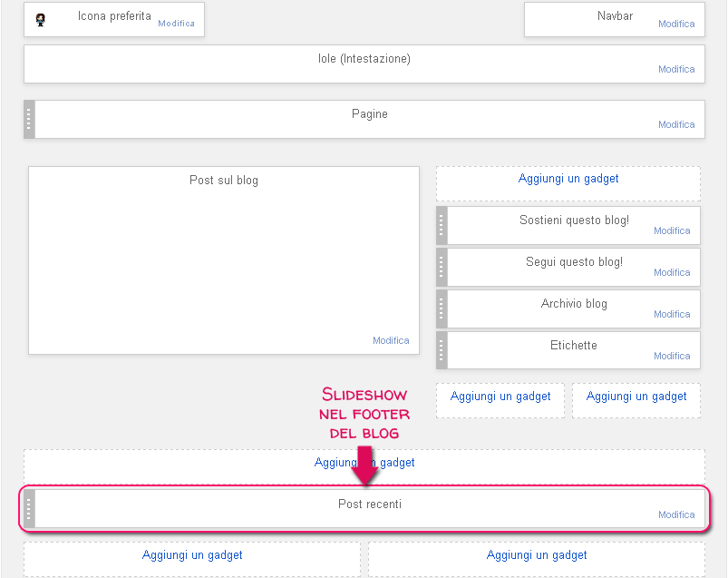Click Modifica in the Pagine gadget

[676, 125]
